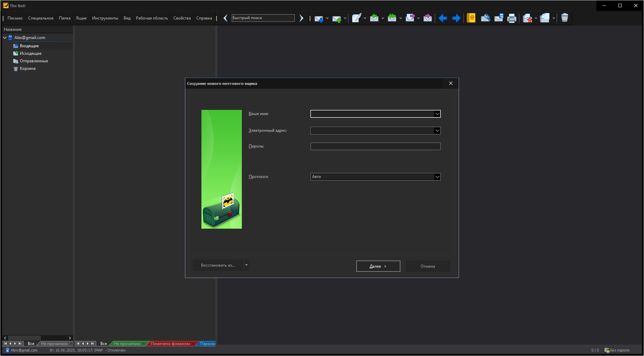Screen dimensions: 644x356
Task: Create a new message with quill icon
Action: click(x=356, y=18)
